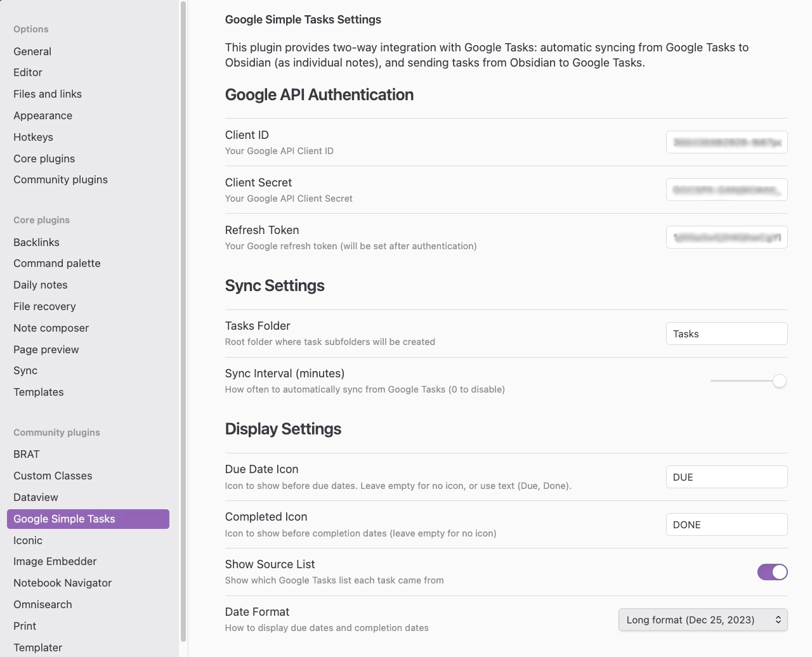Click the Client ID input field
Image resolution: width=812 pixels, height=657 pixels.
pos(726,142)
